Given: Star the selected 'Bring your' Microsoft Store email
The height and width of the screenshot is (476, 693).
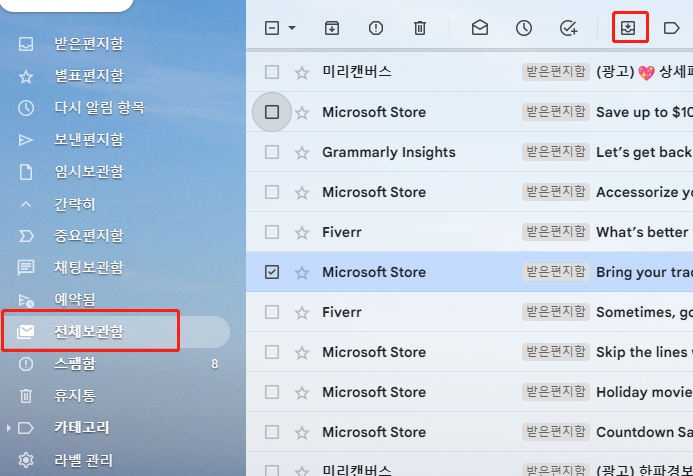Looking at the screenshot, I should [x=302, y=273].
